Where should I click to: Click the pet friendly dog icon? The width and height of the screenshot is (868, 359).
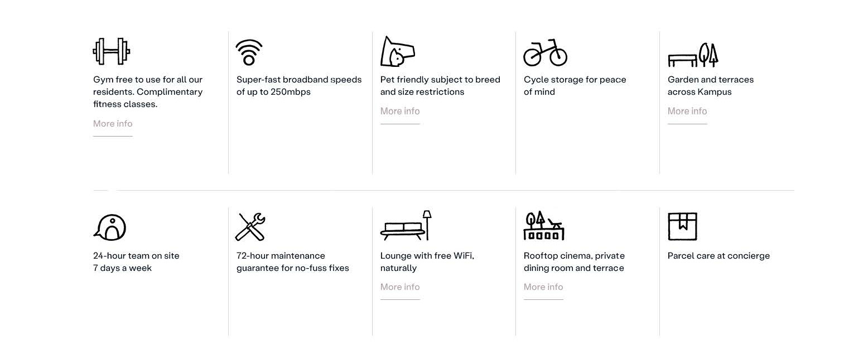(x=397, y=52)
